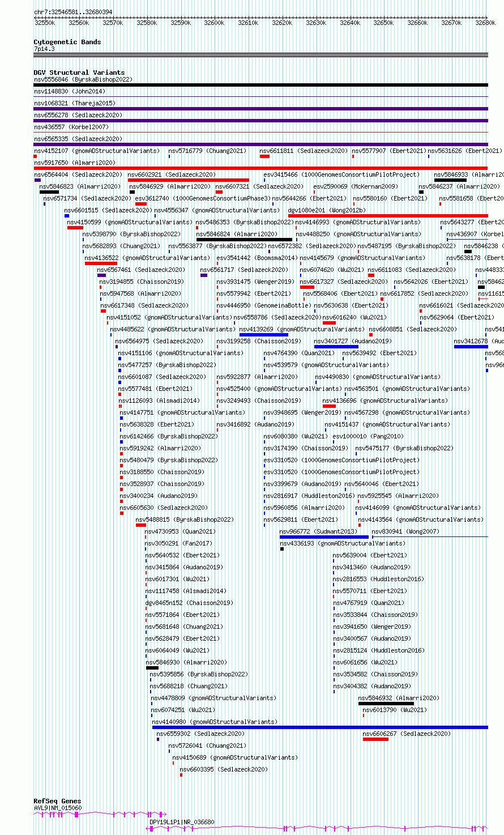The width and height of the screenshot is (504, 835).
Task: Click the chr7:32546581..32680394 region label
Action: coord(73,12)
